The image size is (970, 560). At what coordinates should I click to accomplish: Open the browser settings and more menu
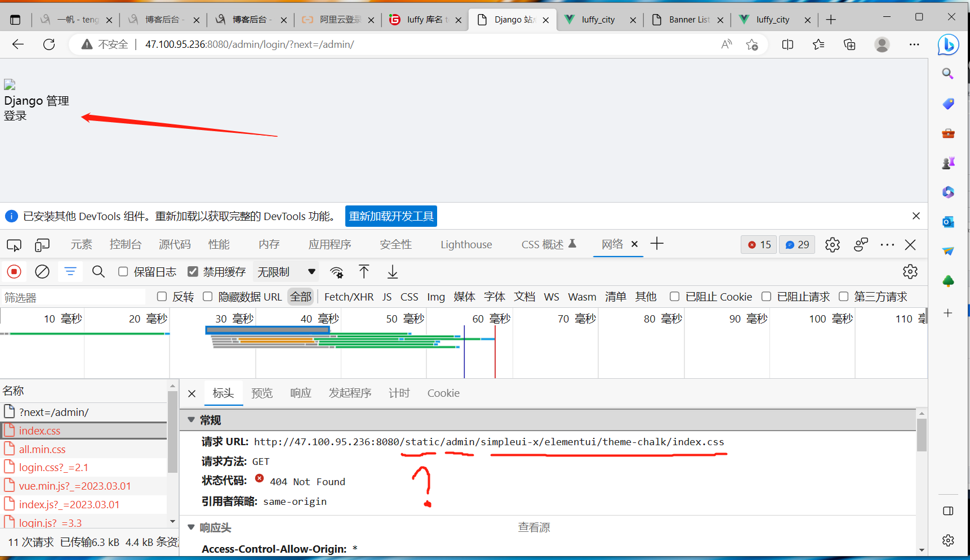(x=914, y=44)
